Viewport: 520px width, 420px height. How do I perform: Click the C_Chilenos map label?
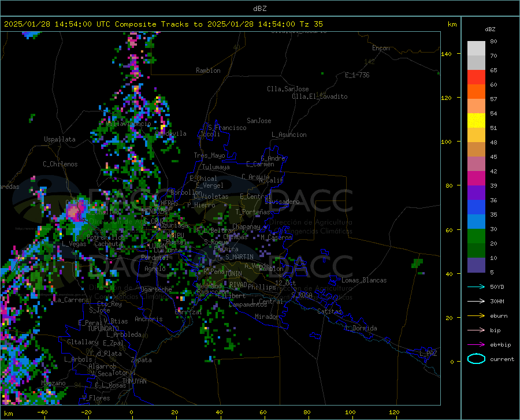pyautogui.click(x=60, y=164)
